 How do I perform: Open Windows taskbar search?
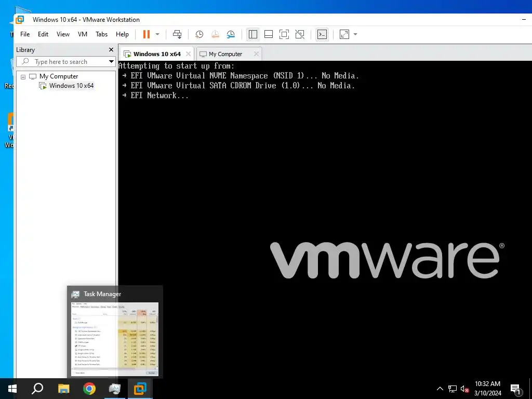pos(37,389)
